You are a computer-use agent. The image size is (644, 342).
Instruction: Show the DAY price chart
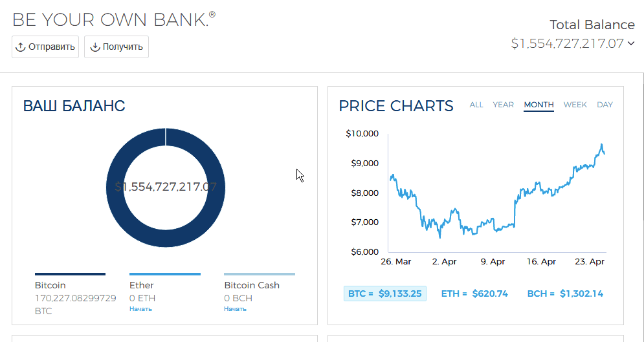(x=605, y=105)
